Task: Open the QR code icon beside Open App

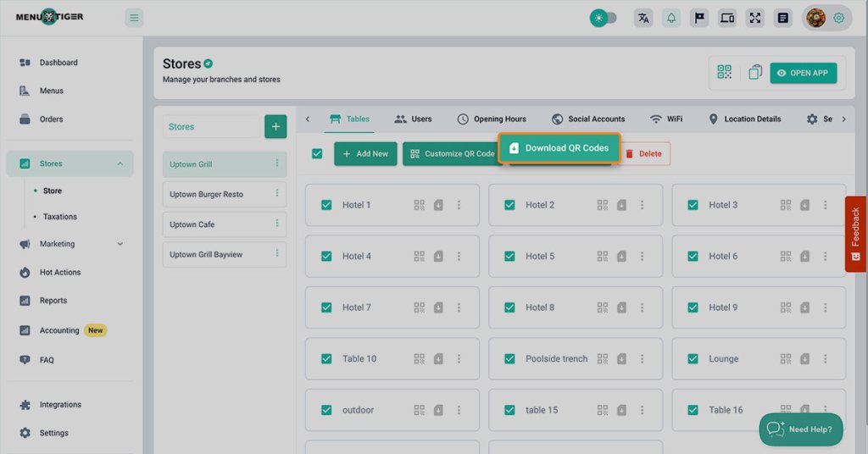Action: coord(724,73)
